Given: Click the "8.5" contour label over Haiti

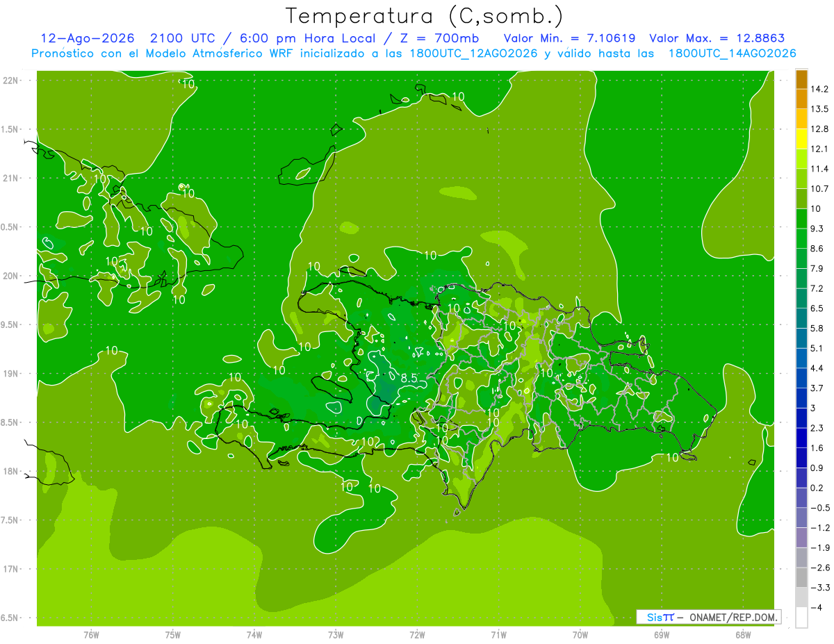Looking at the screenshot, I should pos(409,379).
